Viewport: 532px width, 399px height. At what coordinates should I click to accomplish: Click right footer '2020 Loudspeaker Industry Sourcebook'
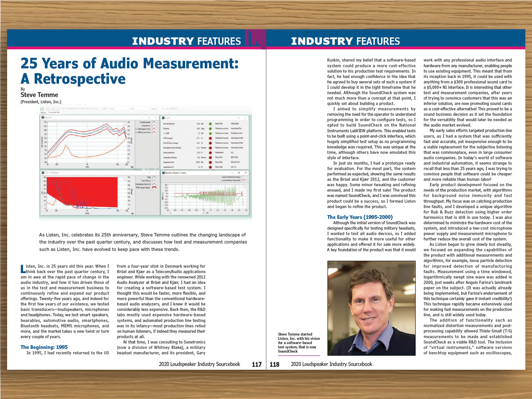tap(332, 364)
